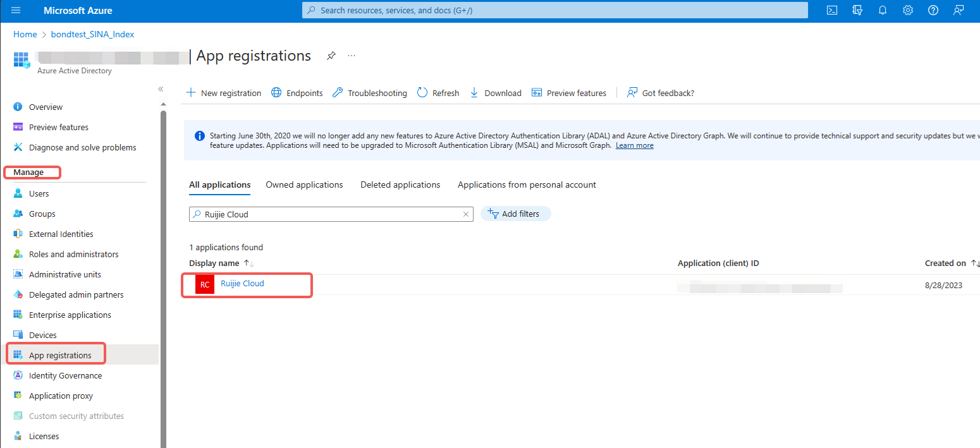
Task: Open the settings gear in top bar
Action: click(908, 10)
